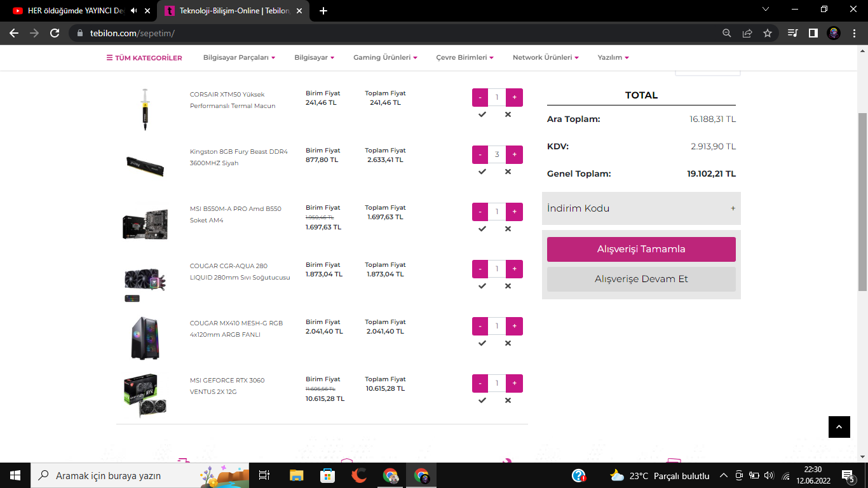Image resolution: width=868 pixels, height=488 pixels.
Task: Click the CORSAIR thermal paste thumbnail
Action: pos(146,109)
